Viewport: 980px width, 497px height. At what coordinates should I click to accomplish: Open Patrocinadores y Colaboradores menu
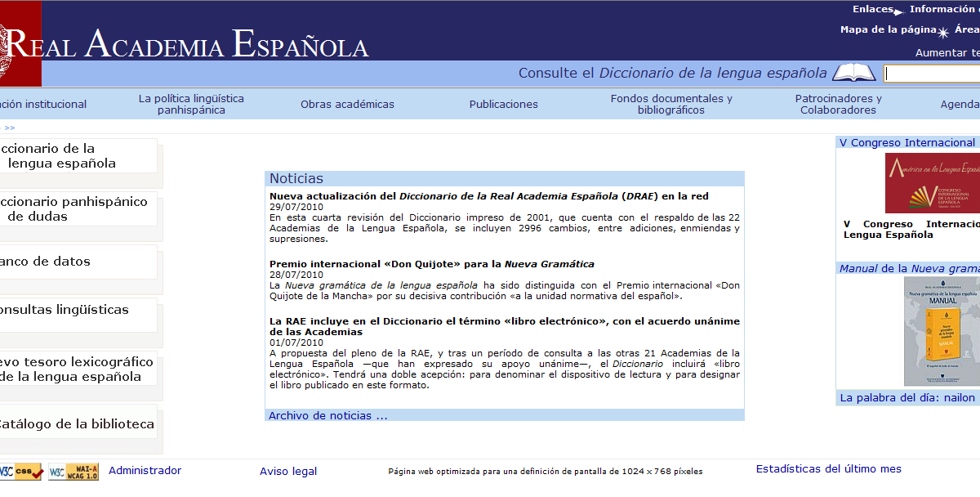(x=838, y=104)
